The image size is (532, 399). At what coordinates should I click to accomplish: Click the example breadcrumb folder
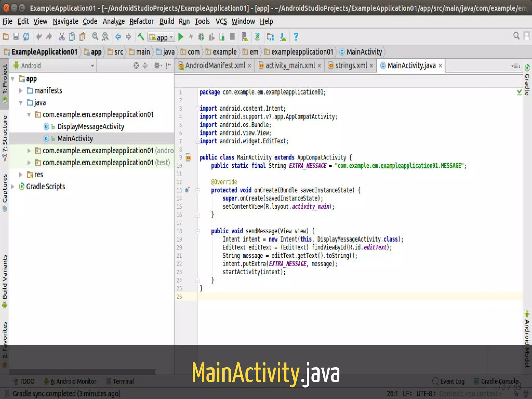(221, 52)
